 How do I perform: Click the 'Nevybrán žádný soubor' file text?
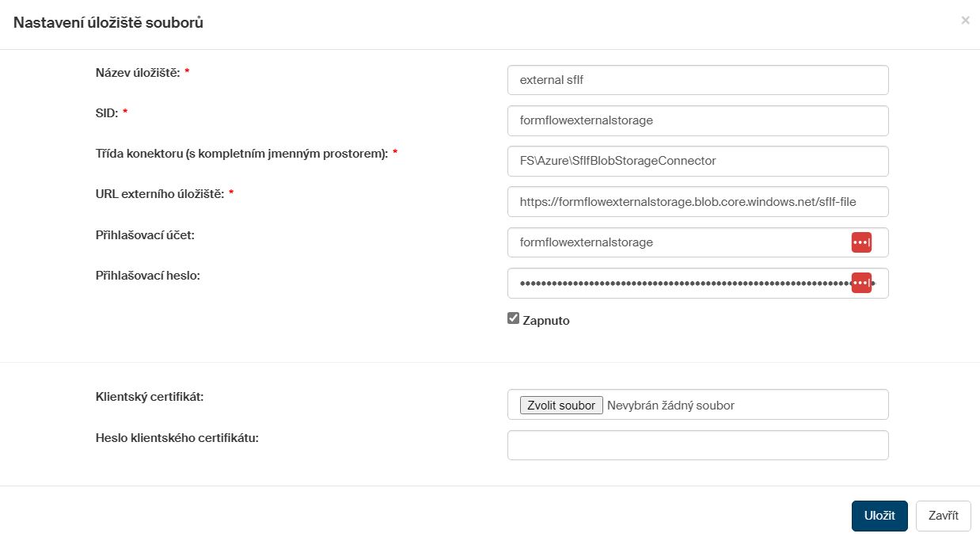point(670,406)
